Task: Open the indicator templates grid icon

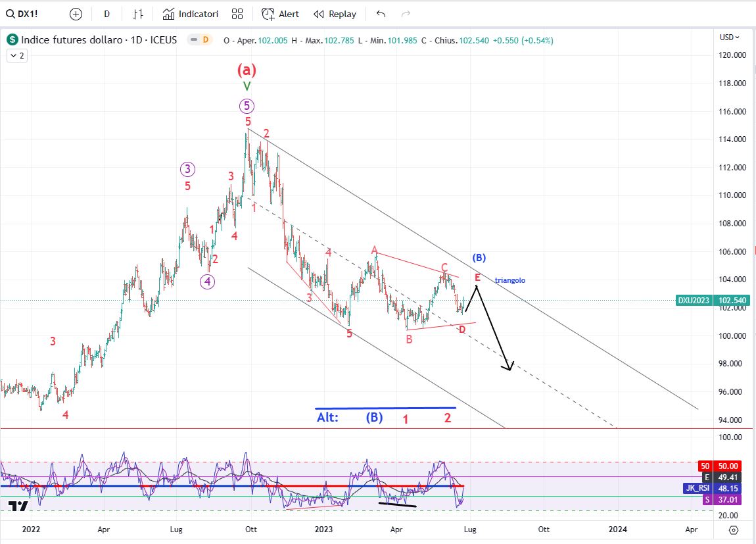Action: coord(237,14)
